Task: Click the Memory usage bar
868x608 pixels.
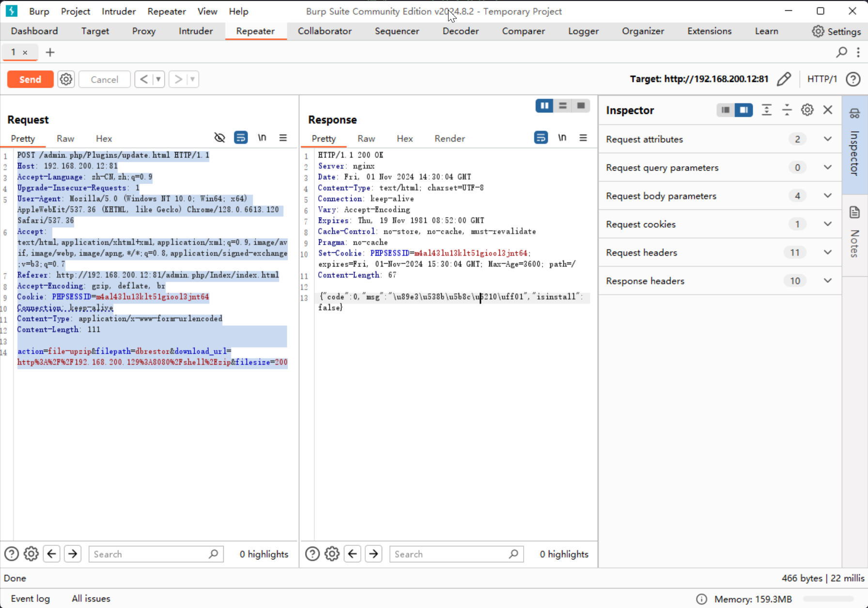Action: [x=829, y=599]
